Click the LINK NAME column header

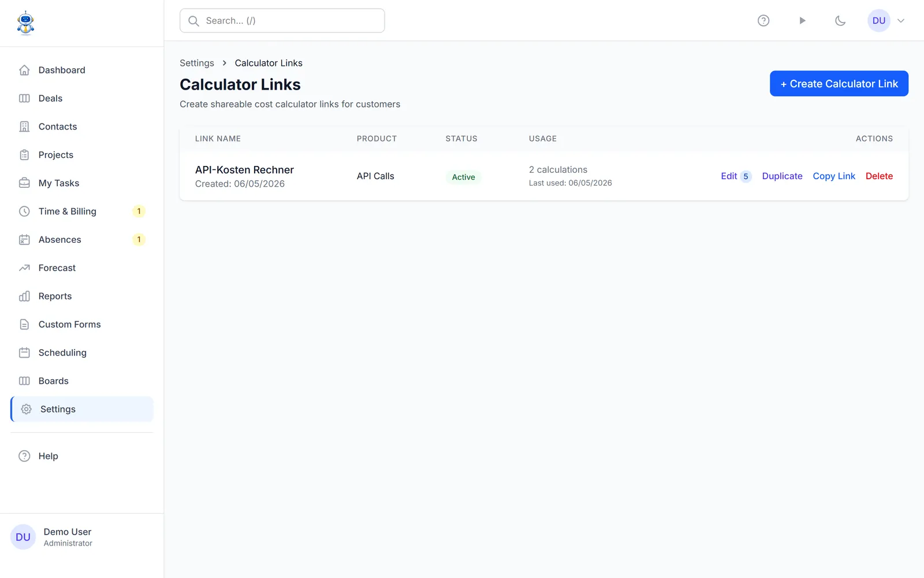coord(218,139)
